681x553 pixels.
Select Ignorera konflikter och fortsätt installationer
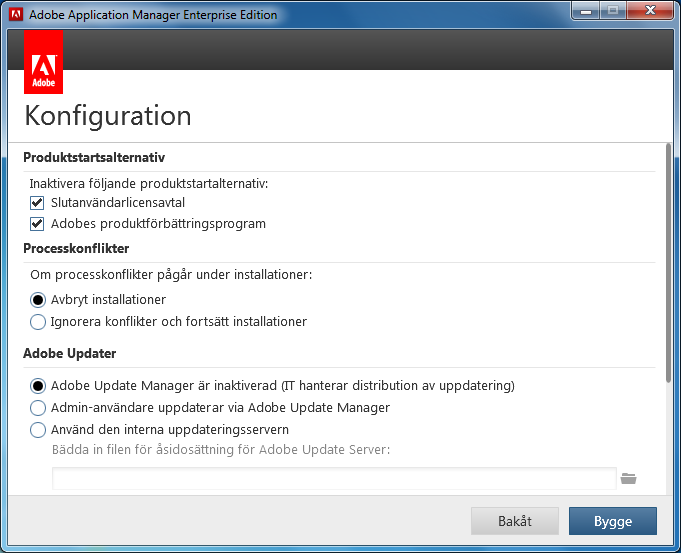38,322
